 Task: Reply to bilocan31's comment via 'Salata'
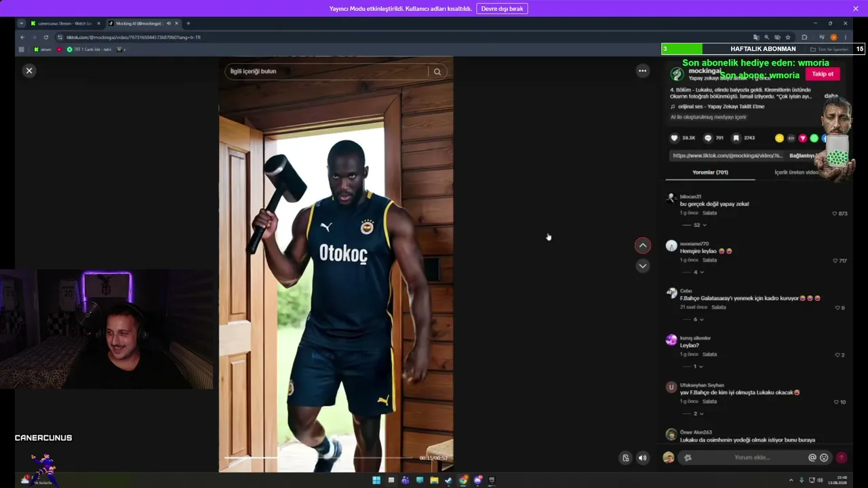tap(709, 213)
